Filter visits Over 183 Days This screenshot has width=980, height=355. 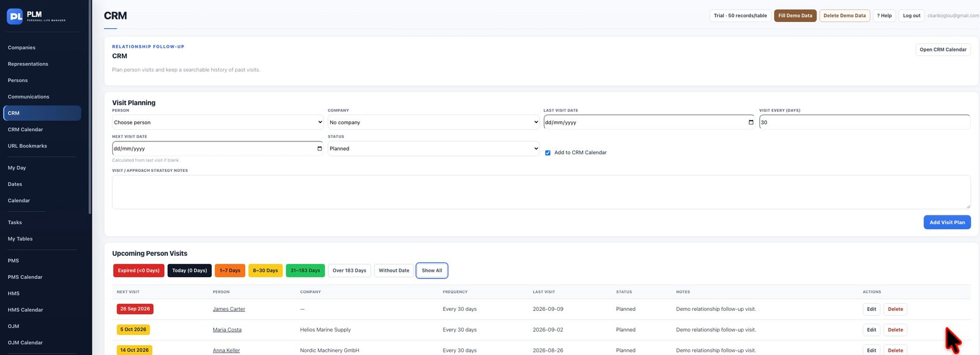point(349,271)
